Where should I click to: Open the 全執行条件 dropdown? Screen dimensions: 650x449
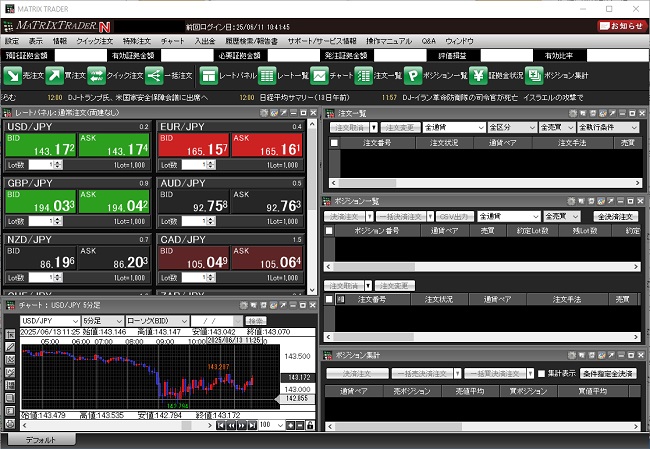tap(608, 127)
